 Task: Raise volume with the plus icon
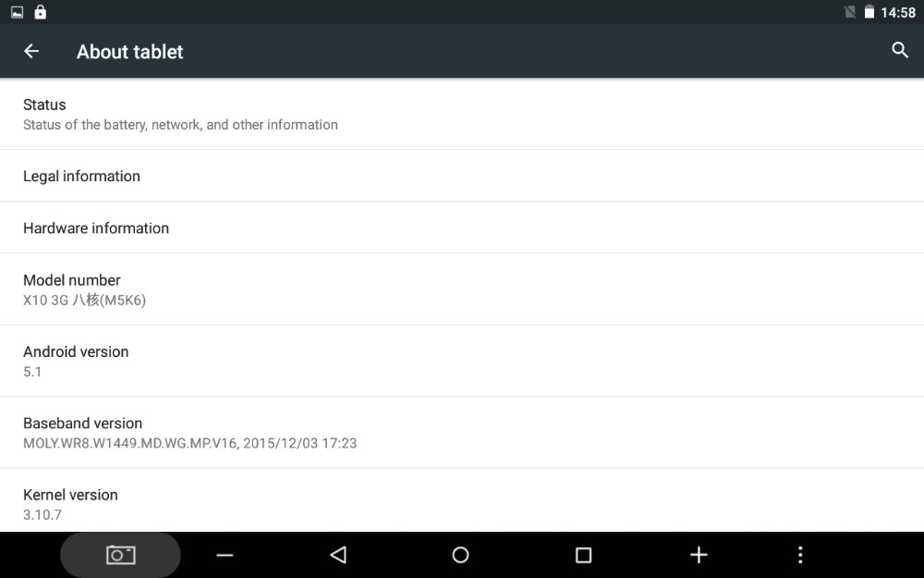pos(699,555)
